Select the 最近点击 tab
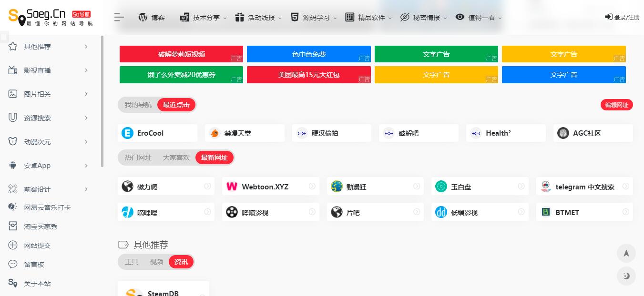The height and width of the screenshot is (296, 644). 176,105
